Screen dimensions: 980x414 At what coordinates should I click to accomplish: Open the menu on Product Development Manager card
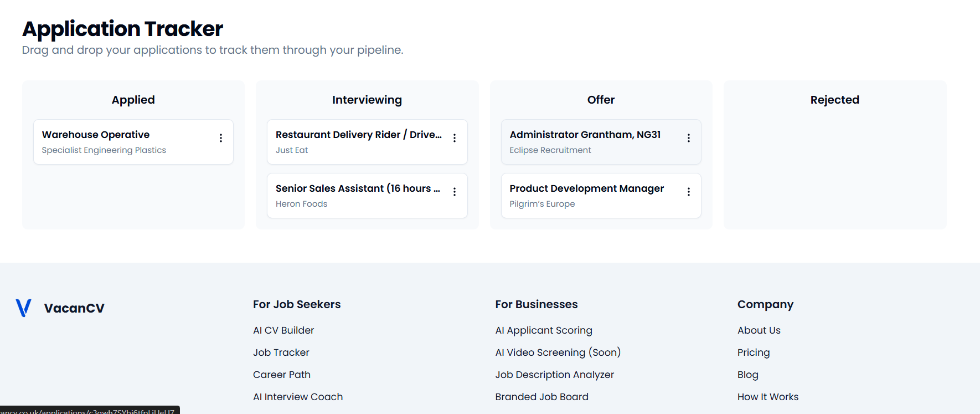point(688,191)
